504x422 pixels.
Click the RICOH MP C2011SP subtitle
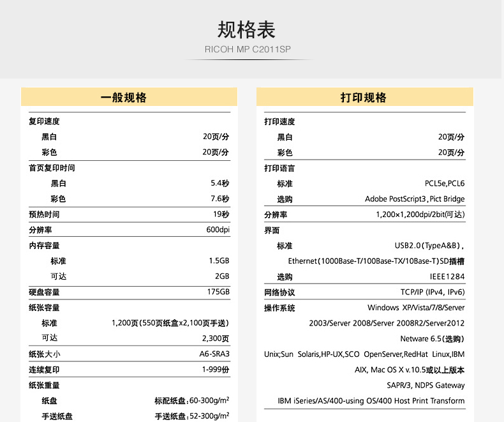(248, 49)
